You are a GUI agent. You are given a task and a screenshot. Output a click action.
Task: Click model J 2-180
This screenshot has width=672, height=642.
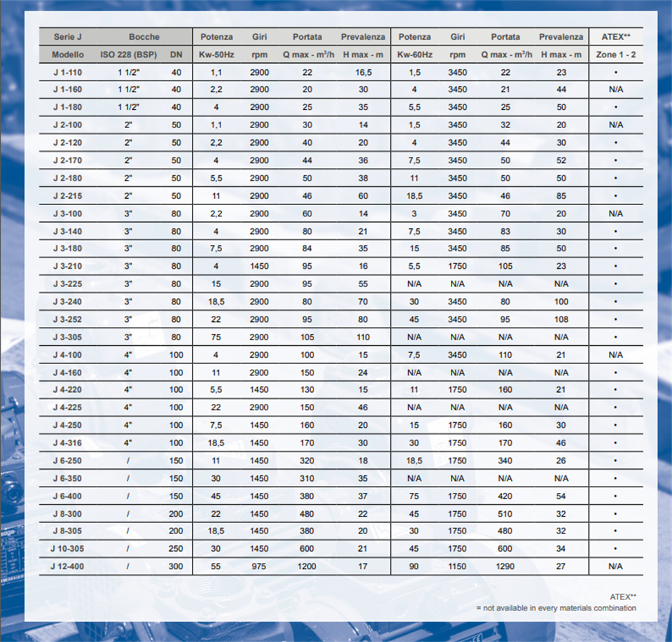[x=68, y=179]
